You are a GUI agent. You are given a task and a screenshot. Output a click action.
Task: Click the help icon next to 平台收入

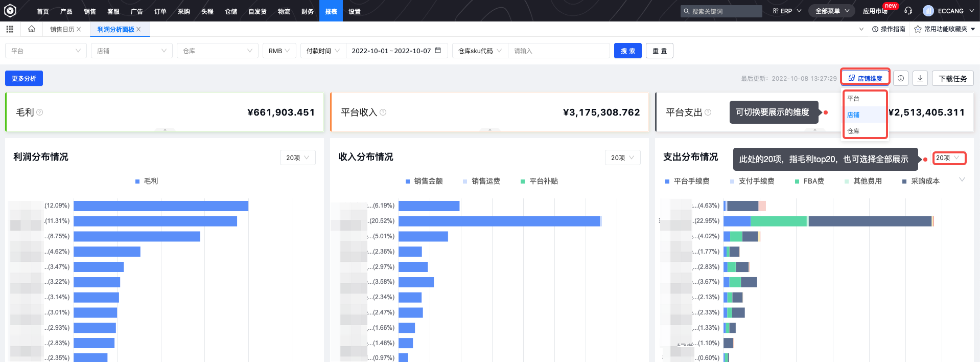(383, 112)
